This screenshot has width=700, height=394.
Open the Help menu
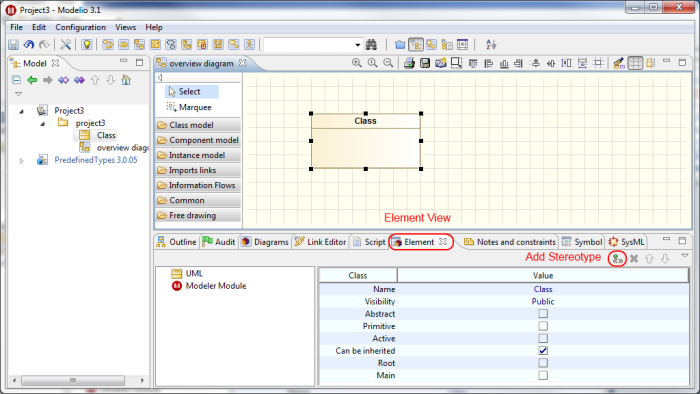point(154,27)
